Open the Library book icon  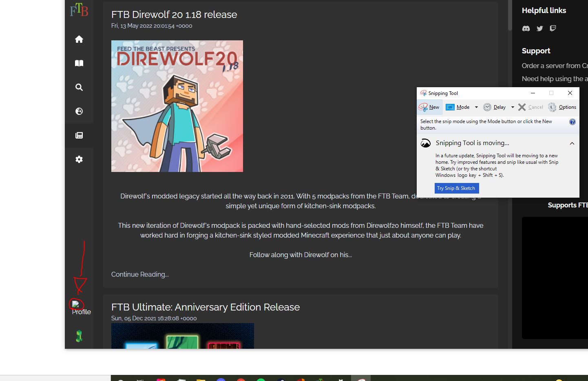click(79, 63)
